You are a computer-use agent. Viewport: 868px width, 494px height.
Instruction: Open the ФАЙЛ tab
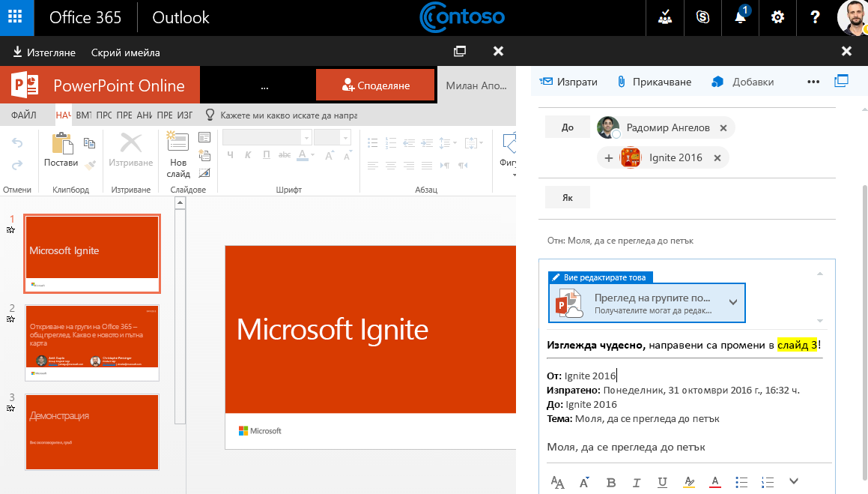point(24,115)
